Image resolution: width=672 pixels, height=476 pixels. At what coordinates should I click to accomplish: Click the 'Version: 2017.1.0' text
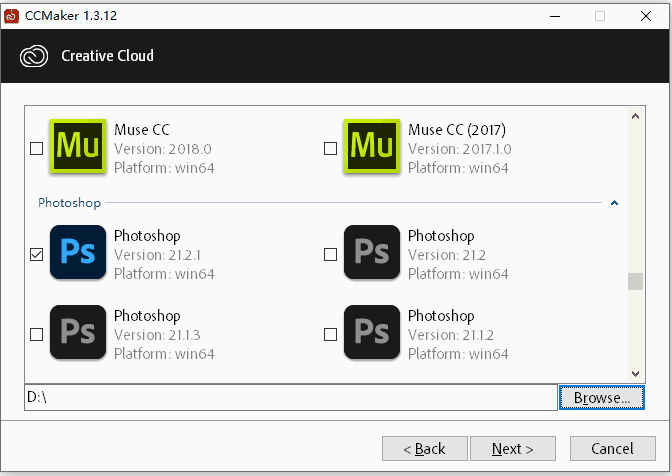459,149
